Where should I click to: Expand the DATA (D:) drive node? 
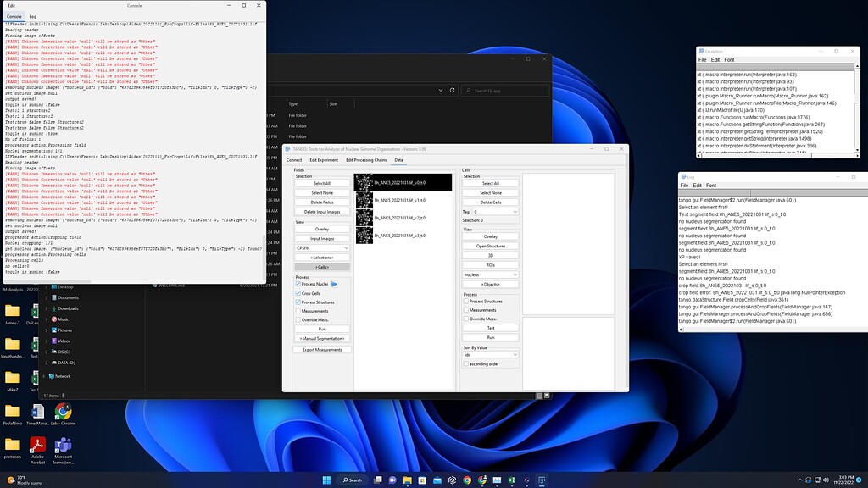point(47,363)
